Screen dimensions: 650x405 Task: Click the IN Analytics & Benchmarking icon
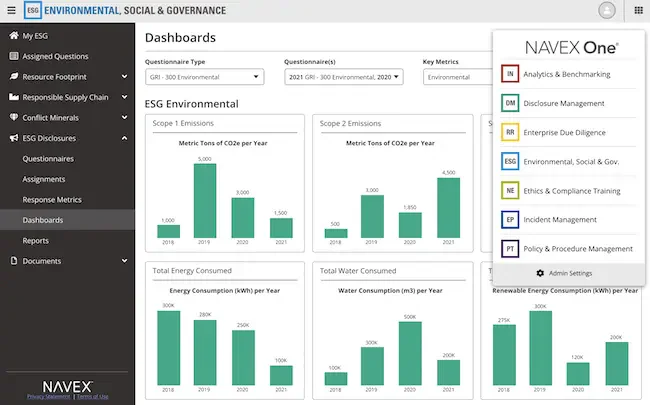[510, 74]
